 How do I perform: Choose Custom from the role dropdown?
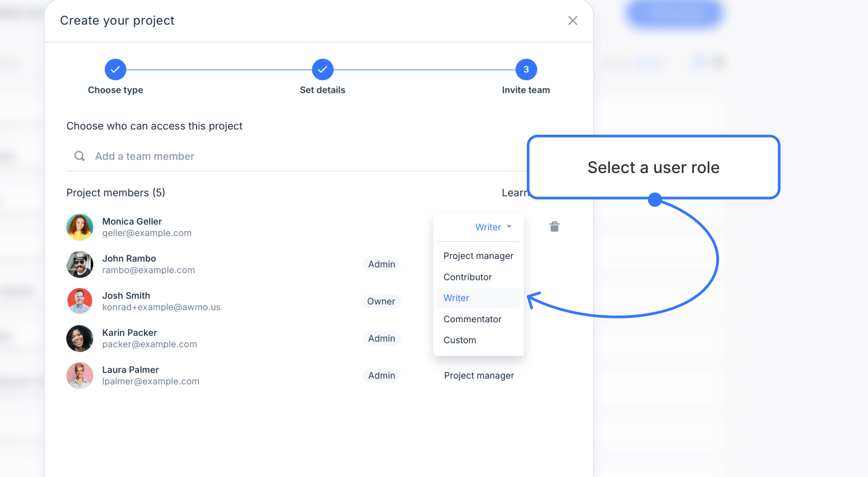tap(459, 340)
